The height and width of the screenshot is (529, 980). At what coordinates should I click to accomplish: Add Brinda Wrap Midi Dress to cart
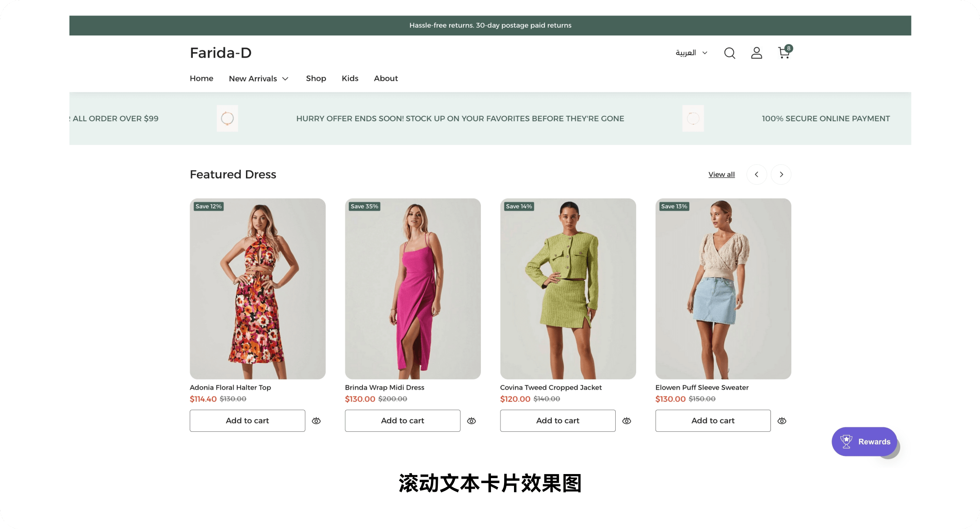pyautogui.click(x=402, y=420)
